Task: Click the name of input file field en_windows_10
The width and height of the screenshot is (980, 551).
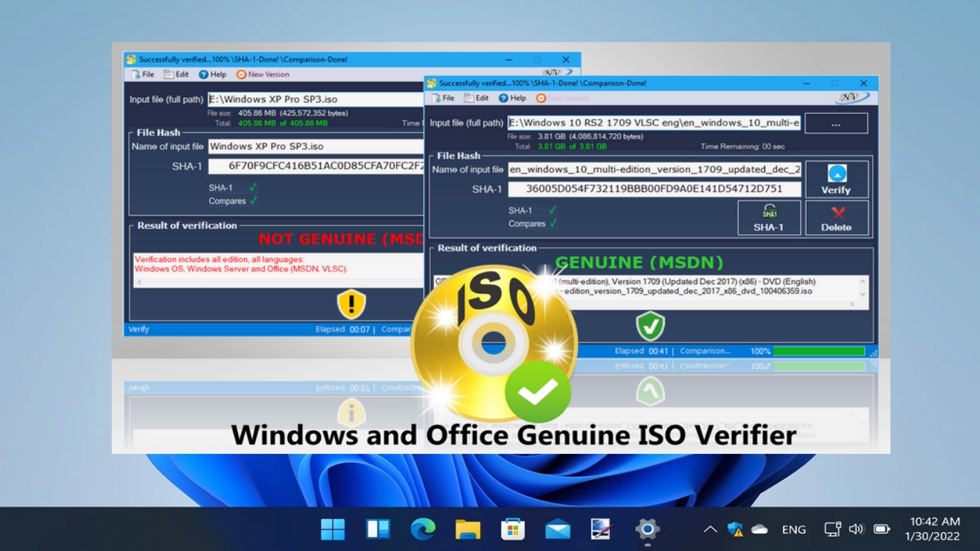Action: (655, 169)
